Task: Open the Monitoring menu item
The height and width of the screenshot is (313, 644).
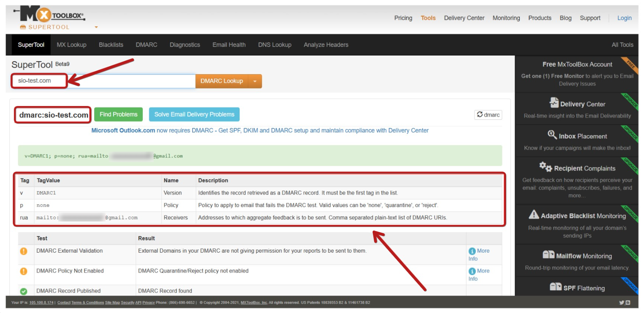Action: pos(506,18)
